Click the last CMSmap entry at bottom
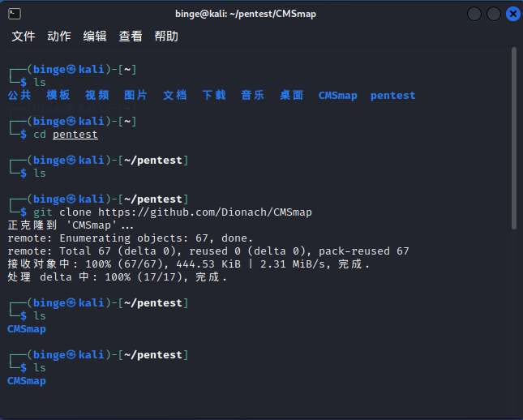Image resolution: width=523 pixels, height=420 pixels. 27,381
